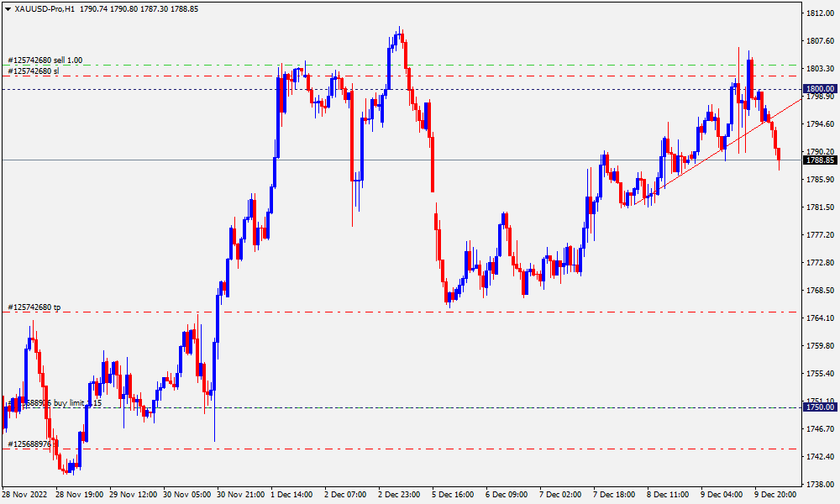Click the 1812.00 price scale label
The image size is (840, 504).
[x=820, y=13]
